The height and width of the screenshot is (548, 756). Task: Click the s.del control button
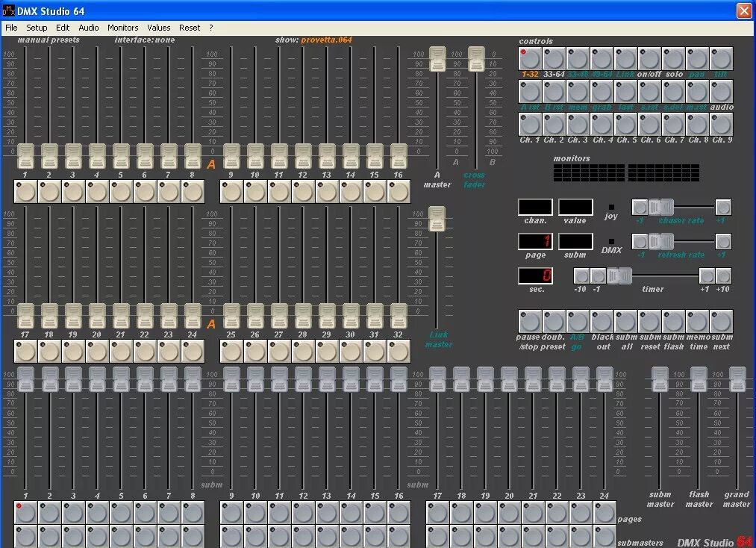[674, 92]
